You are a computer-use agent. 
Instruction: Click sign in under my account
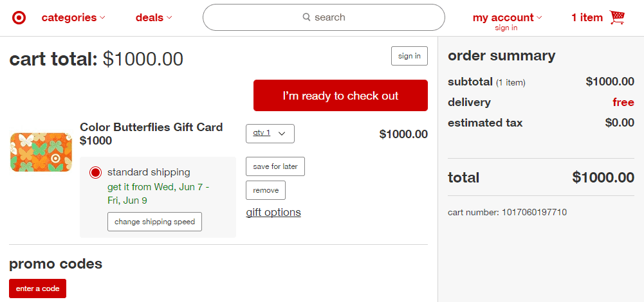[506, 28]
